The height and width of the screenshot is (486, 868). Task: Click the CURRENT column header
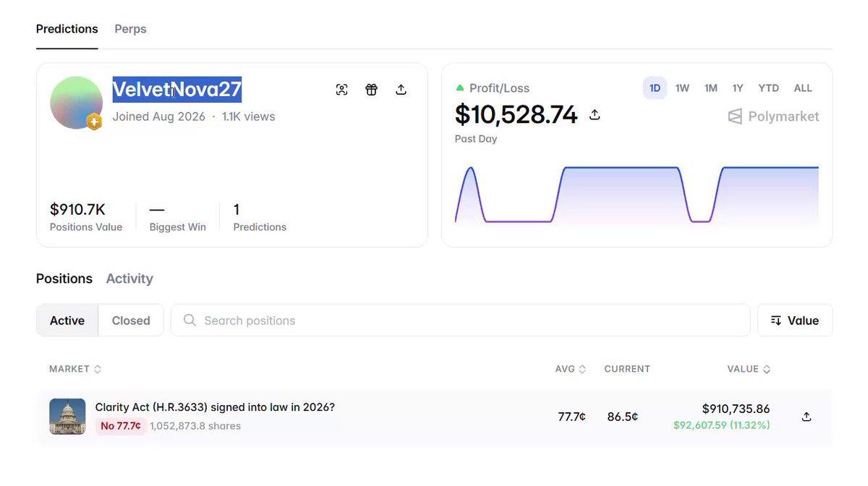627,369
